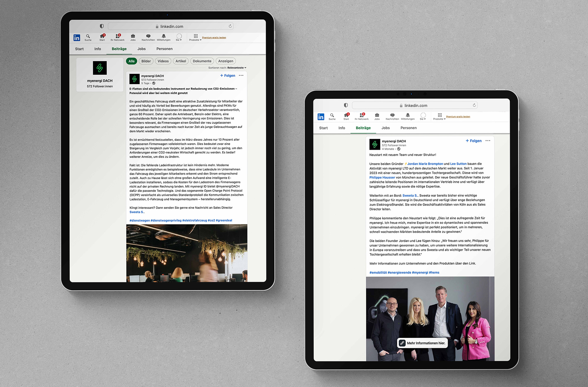This screenshot has width=588, height=387.
Task: Open Lee Sutton profile link
Action: click(x=458, y=164)
